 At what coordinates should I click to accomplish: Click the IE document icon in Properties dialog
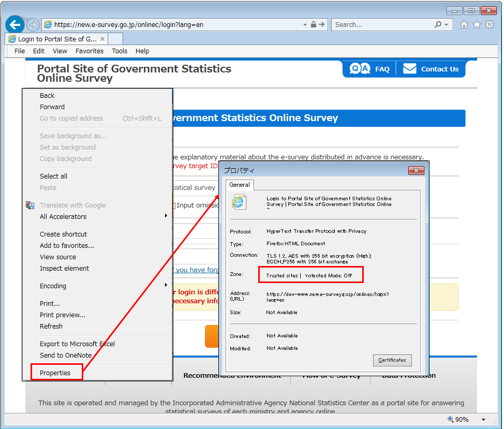[239, 202]
